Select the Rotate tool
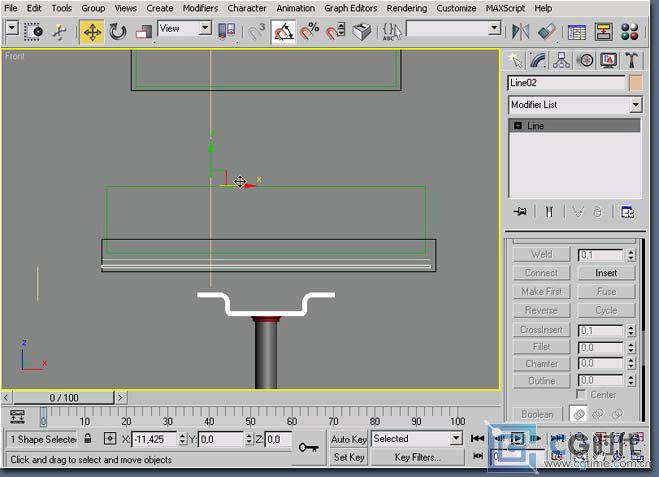The width and height of the screenshot is (659, 477). [x=117, y=32]
